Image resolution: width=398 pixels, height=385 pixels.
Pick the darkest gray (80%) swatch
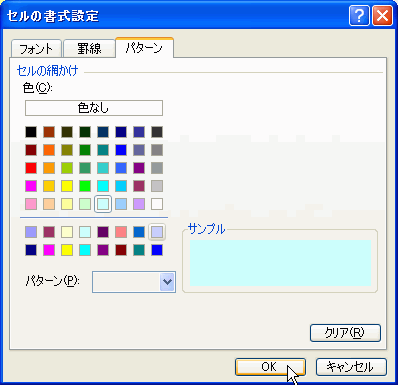click(157, 132)
